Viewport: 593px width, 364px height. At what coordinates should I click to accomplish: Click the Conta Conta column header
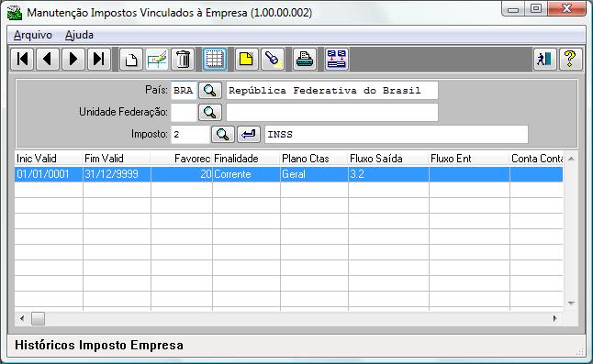click(536, 159)
